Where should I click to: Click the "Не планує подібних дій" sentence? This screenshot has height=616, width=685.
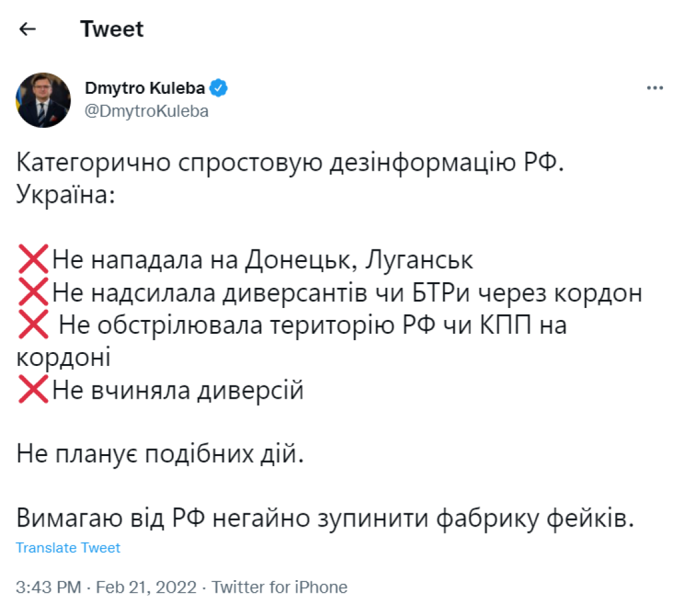[160, 455]
